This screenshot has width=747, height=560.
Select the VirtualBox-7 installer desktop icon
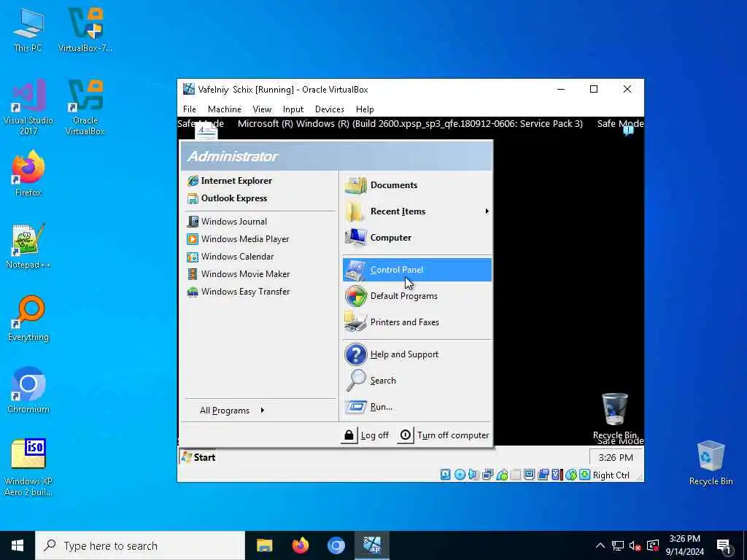[x=85, y=30]
